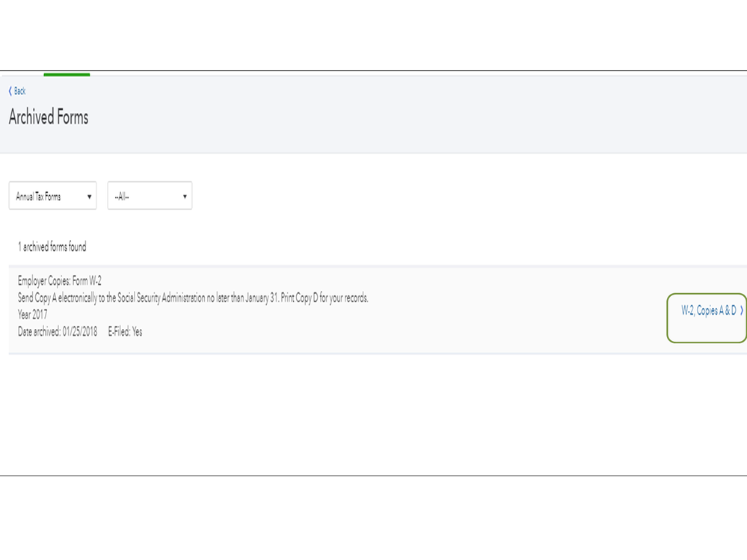Select the green highlighted tab at top
Image resolution: width=747 pixels, height=560 pixels.
[67, 74]
